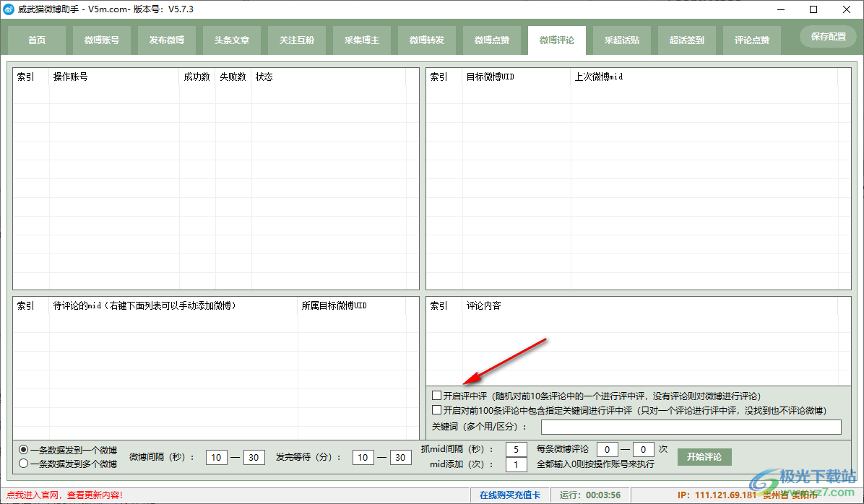Image resolution: width=864 pixels, height=504 pixels.
Task: Click 索引 header in 待评论的mid table
Action: (31, 305)
